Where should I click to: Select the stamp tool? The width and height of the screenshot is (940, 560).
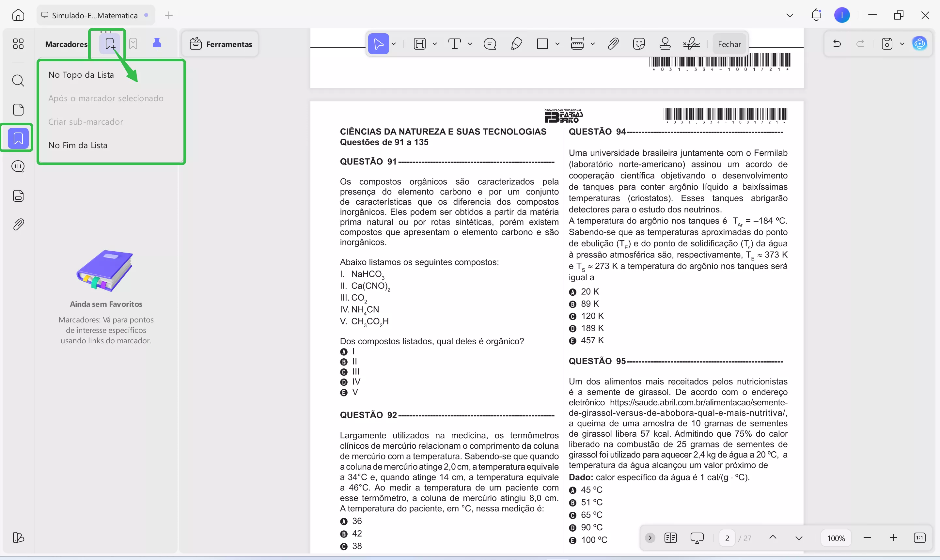[x=665, y=44]
